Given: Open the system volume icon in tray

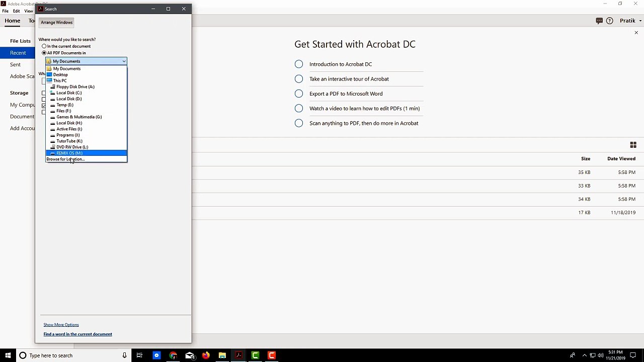Looking at the screenshot, I should (601, 355).
